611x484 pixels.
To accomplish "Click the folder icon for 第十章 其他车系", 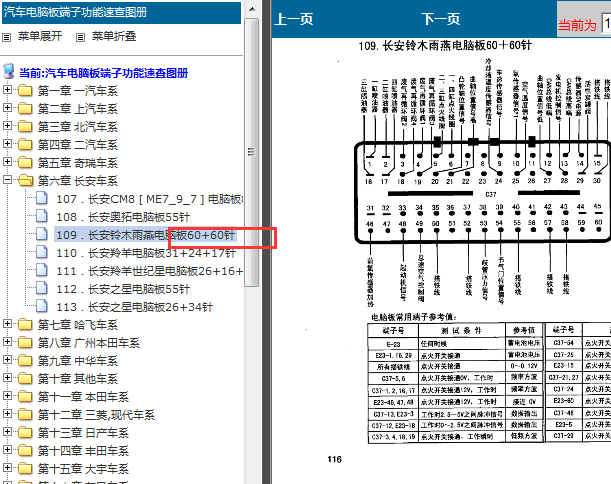I will [x=25, y=378].
